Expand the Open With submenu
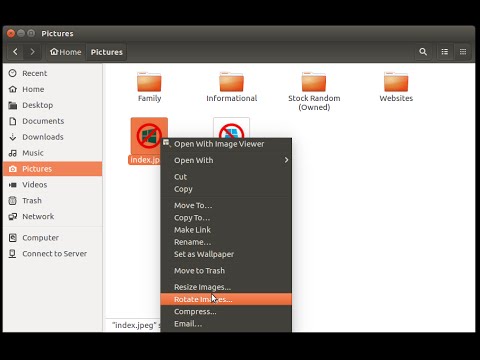This screenshot has height=360, width=480. pos(226,160)
